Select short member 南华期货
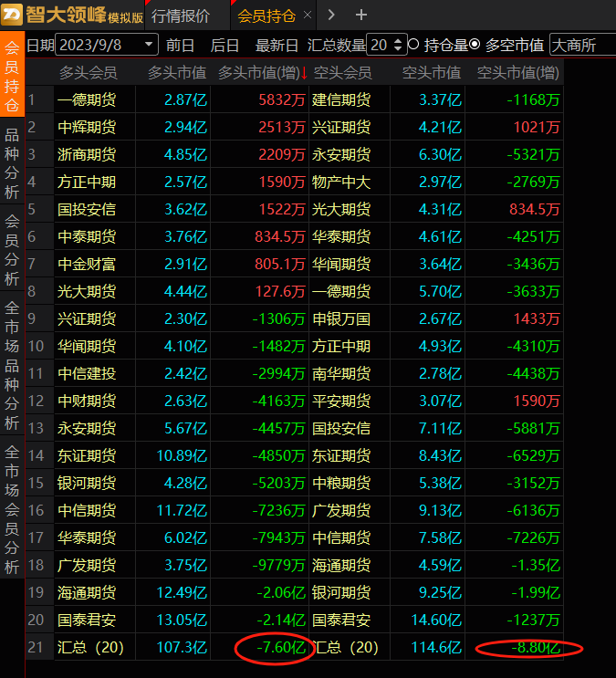 341,373
